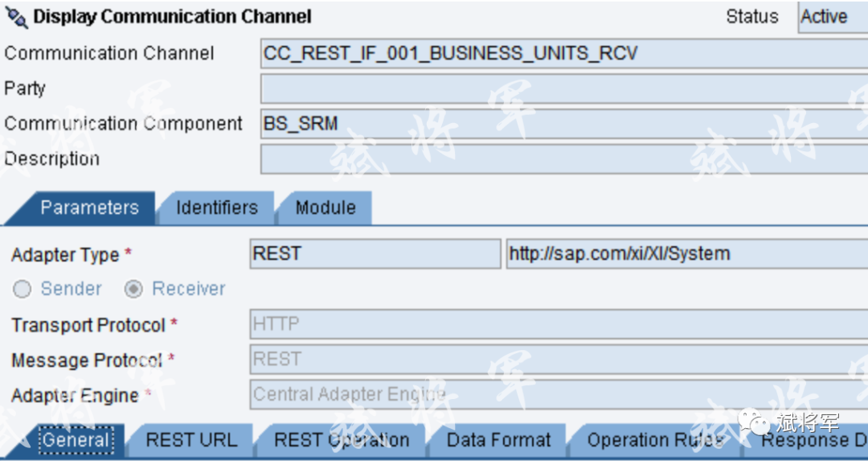Open the Module tab
The width and height of the screenshot is (868, 461).
[x=325, y=208]
